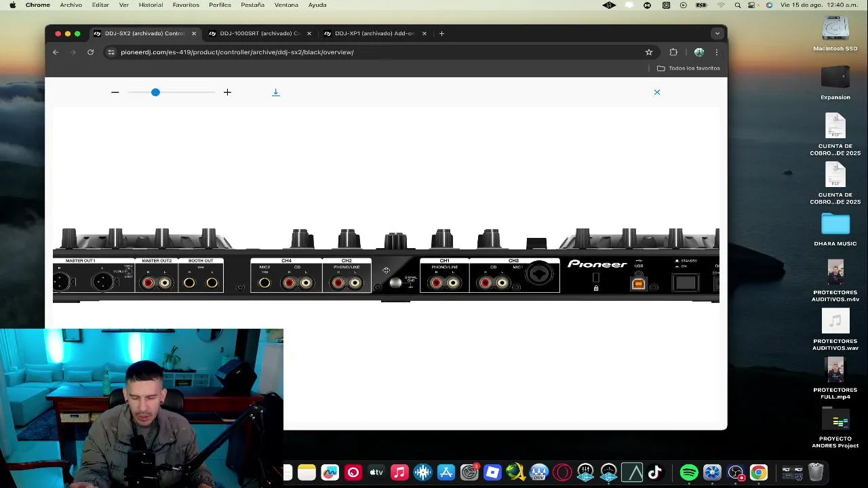The width and height of the screenshot is (868, 488).
Task: Open battery status in menu bar
Action: click(702, 5)
